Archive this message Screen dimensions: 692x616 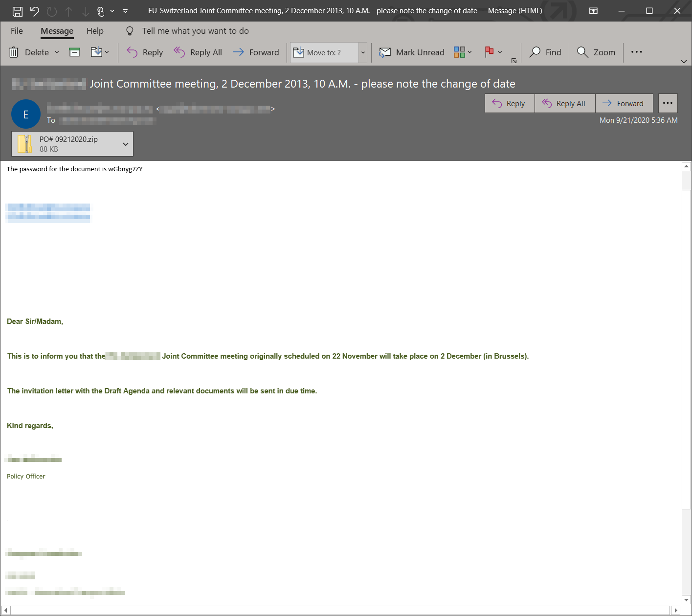74,52
